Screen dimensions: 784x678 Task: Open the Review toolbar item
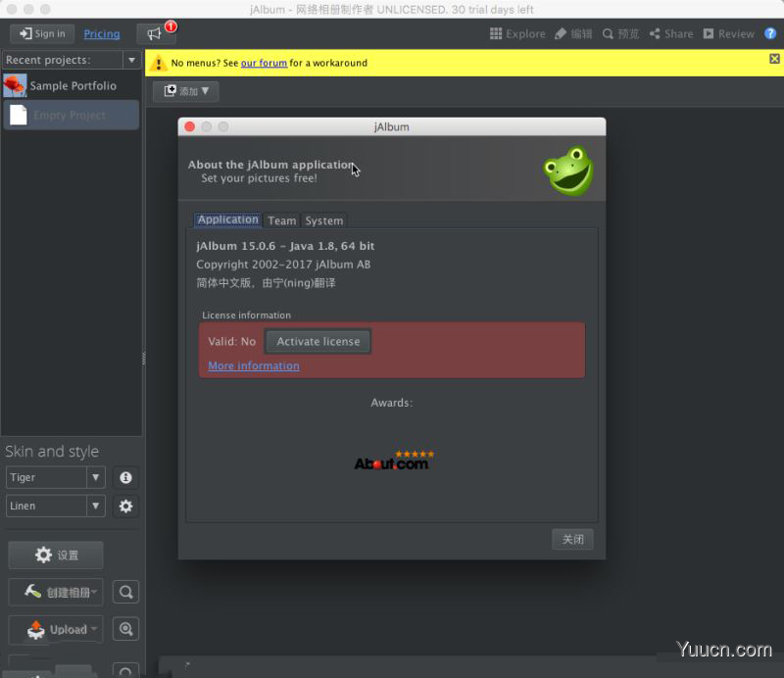click(728, 34)
